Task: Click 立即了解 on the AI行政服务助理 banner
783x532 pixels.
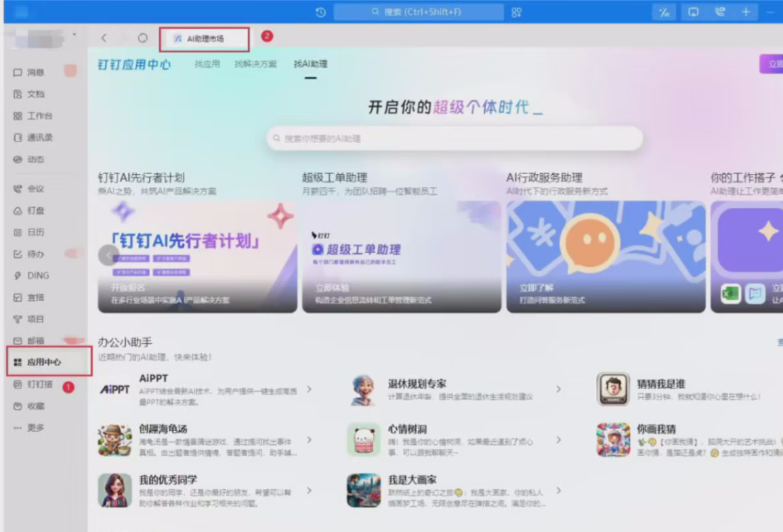Action: coord(536,288)
